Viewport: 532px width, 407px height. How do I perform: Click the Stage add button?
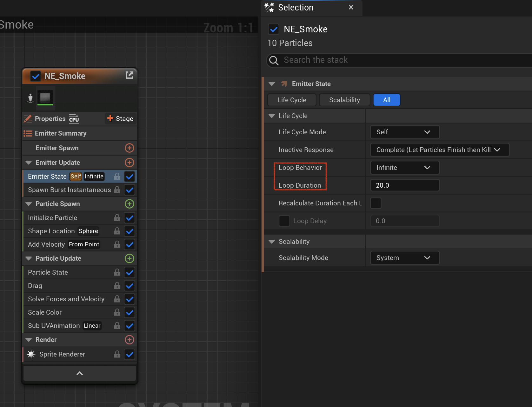coord(120,119)
